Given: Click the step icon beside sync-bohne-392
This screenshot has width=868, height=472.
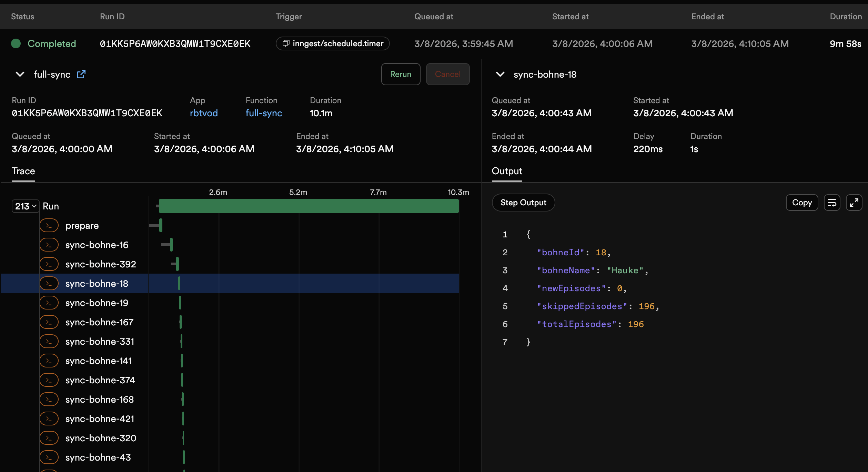Looking at the screenshot, I should tap(49, 264).
